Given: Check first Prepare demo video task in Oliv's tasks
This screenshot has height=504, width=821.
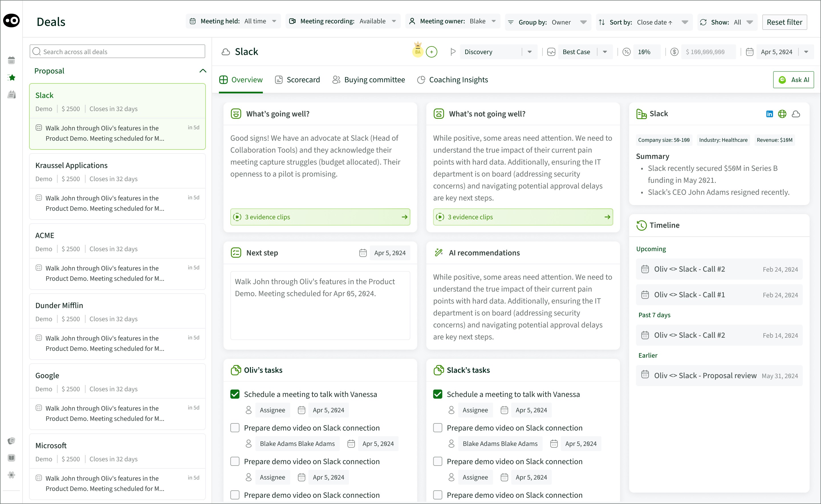Looking at the screenshot, I should tap(235, 428).
